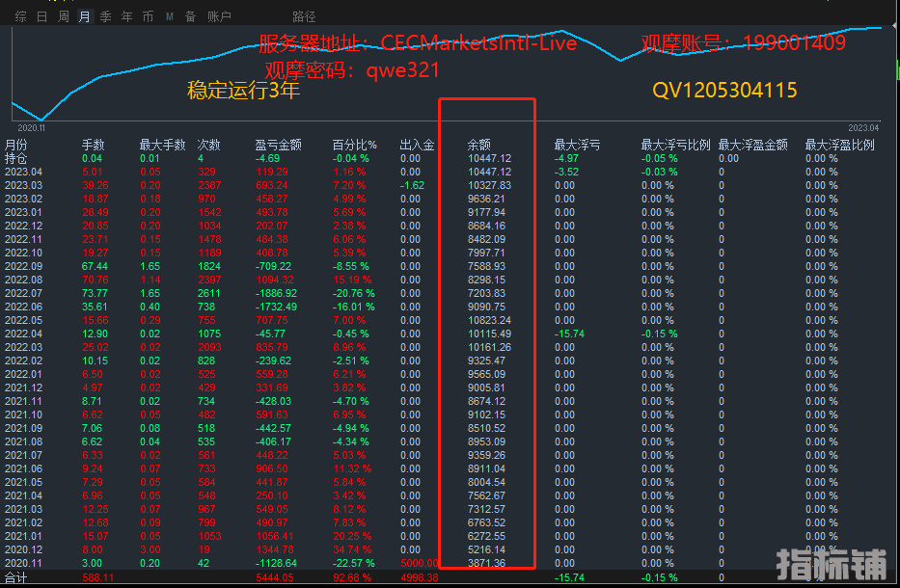900x588 pixels.
Task: Select the 日 daily tab
Action: (41, 16)
